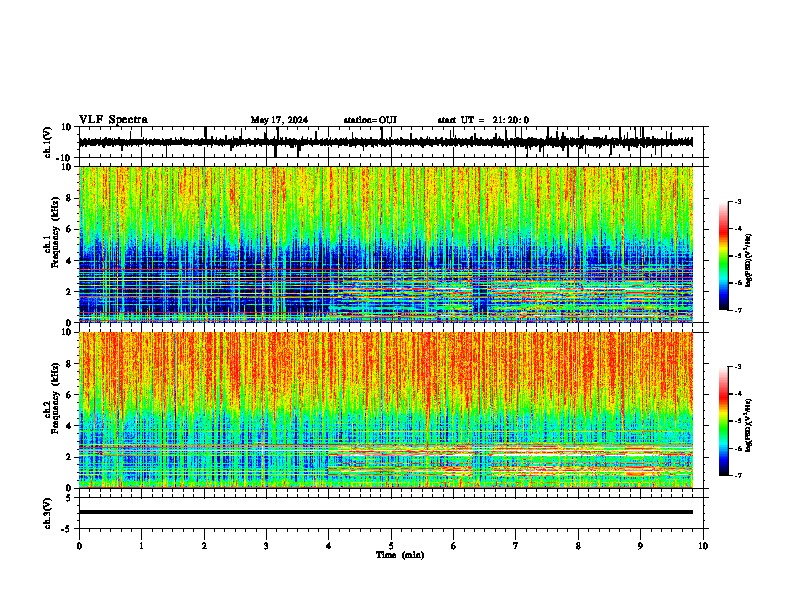Click time axis tick label "7"
This screenshot has width=792, height=612.
(516, 546)
